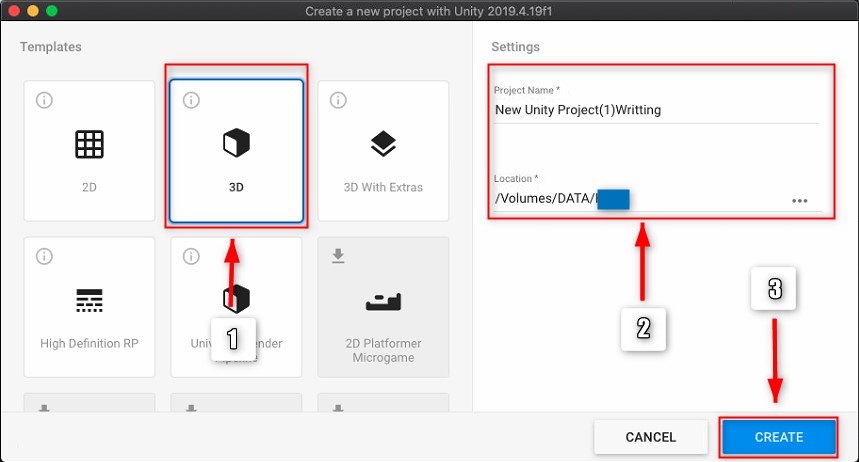Minimize the window with the yellow button
The height and width of the screenshot is (462, 859).
[x=33, y=10]
